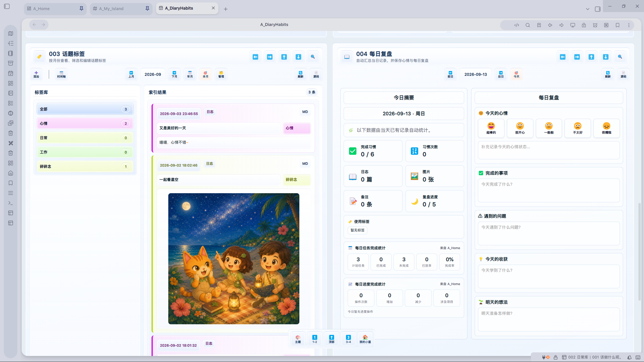Click the keyboard icon in status bar
Image resolution: width=644 pixels, height=362 pixels.
coord(638,357)
